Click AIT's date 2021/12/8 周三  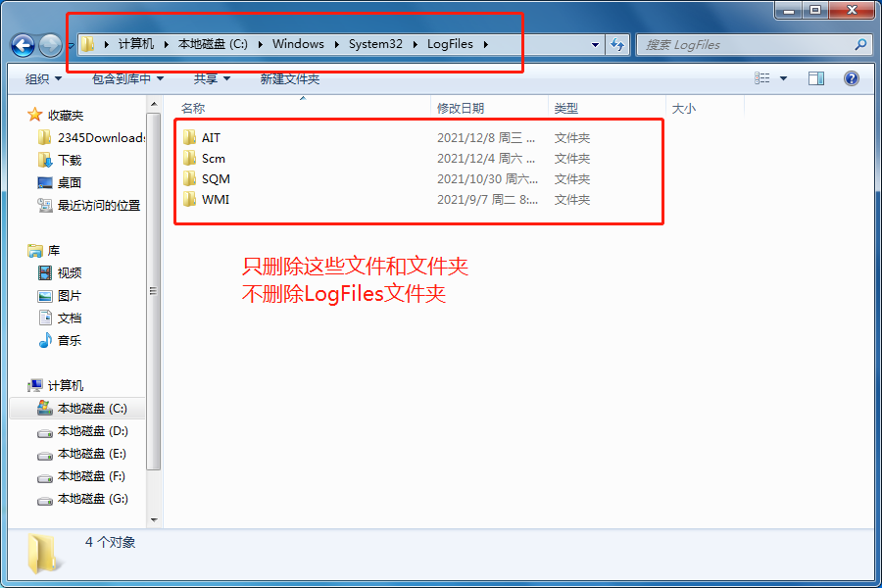(x=486, y=138)
